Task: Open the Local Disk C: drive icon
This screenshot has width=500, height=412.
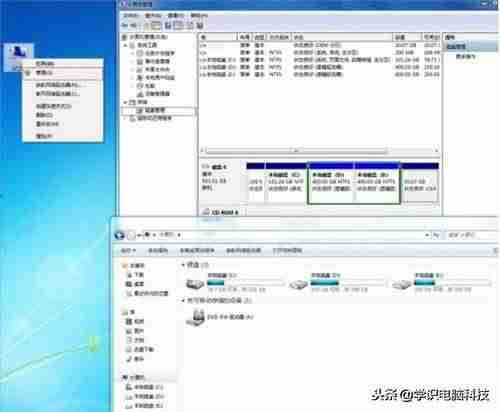Action: pos(195,284)
